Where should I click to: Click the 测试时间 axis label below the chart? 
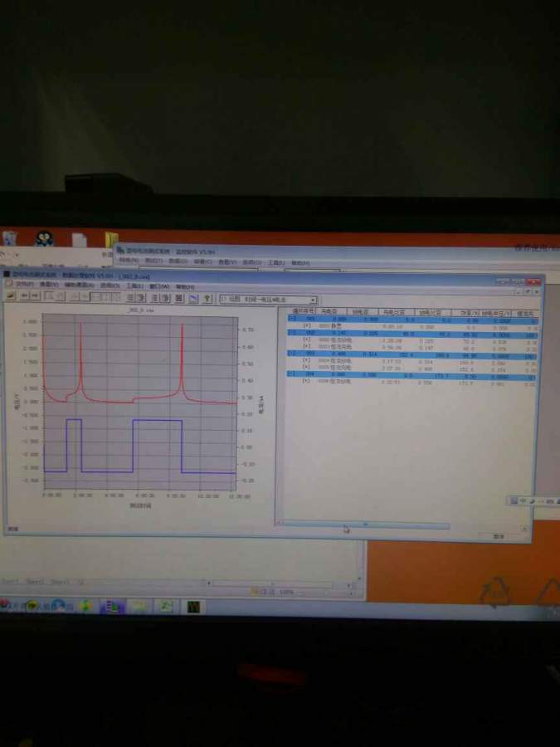pos(140,505)
